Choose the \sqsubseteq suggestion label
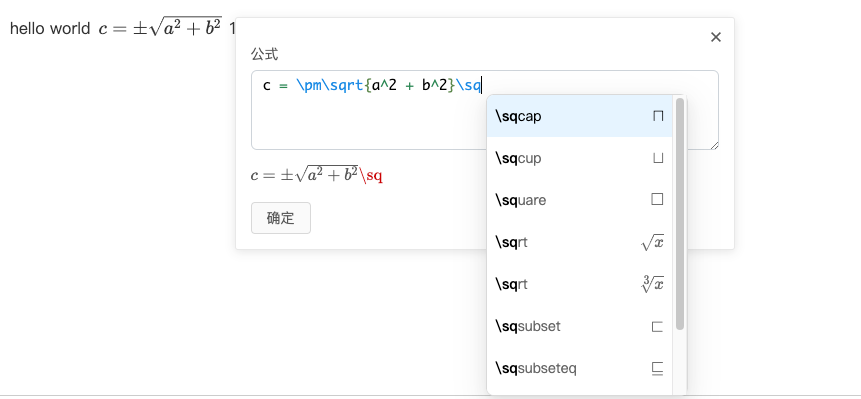 pyautogui.click(x=536, y=368)
